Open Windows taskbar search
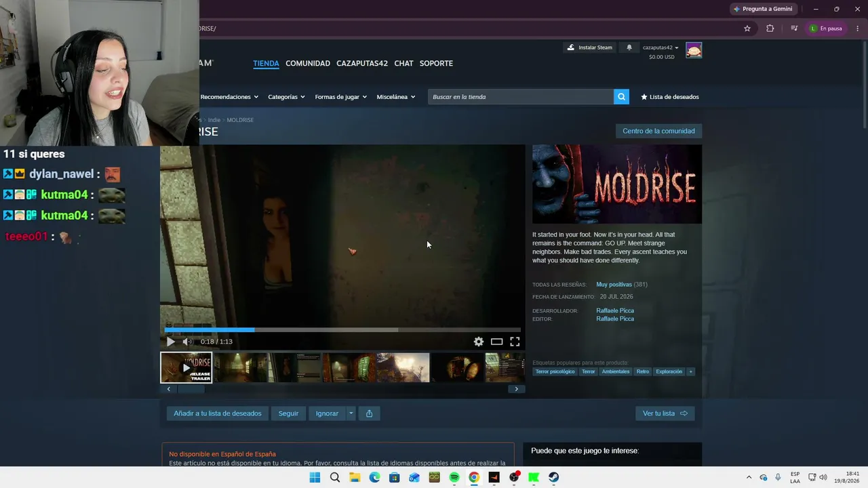The height and width of the screenshot is (488, 868). pyautogui.click(x=335, y=477)
